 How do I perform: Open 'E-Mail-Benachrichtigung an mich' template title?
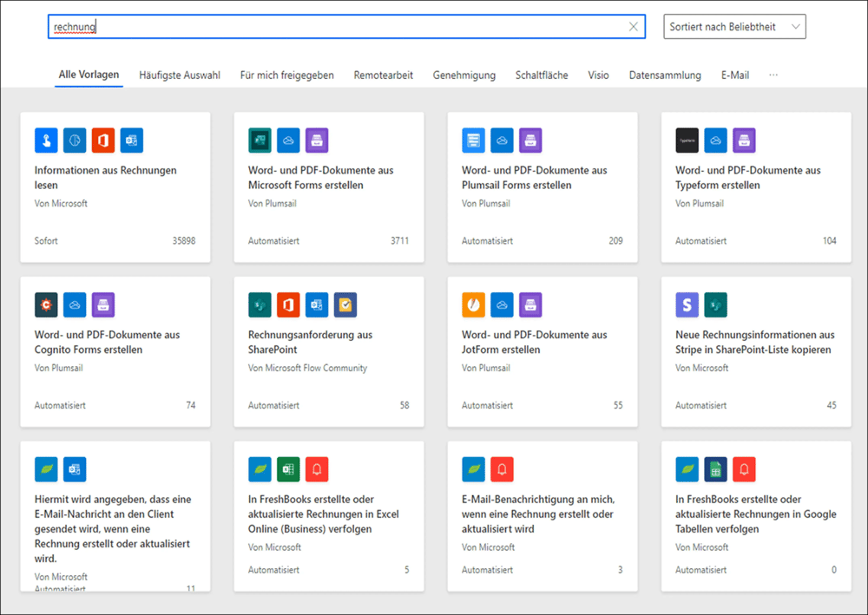coord(538,514)
